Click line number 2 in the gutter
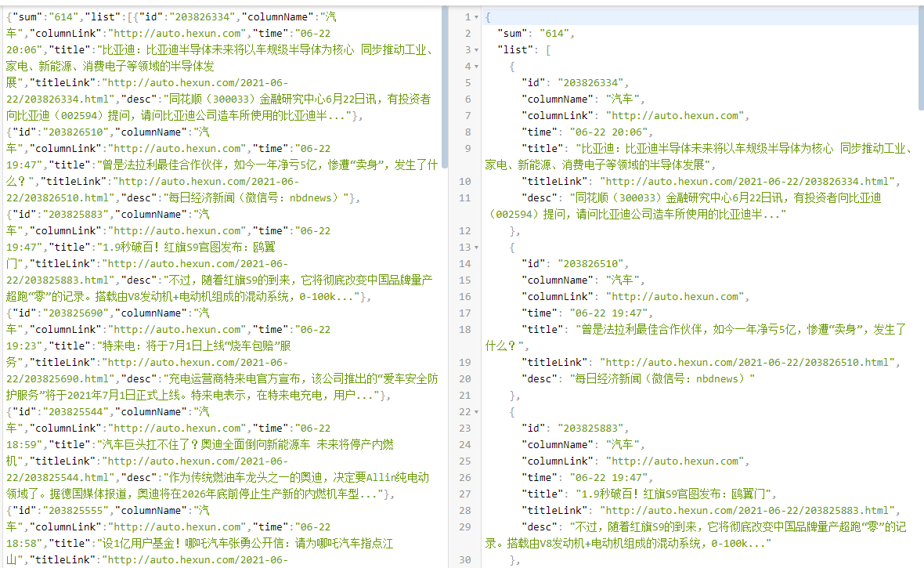 tap(468, 34)
